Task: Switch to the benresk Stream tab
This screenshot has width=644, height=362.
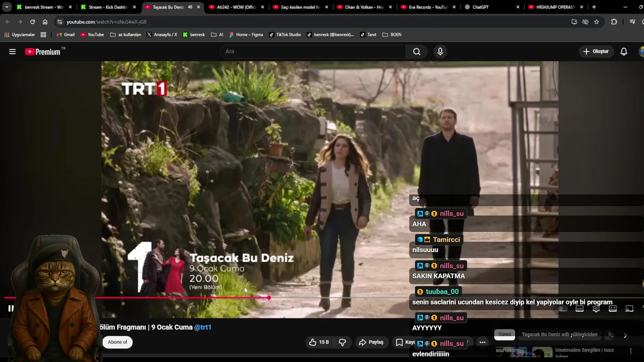Action: click(44, 7)
